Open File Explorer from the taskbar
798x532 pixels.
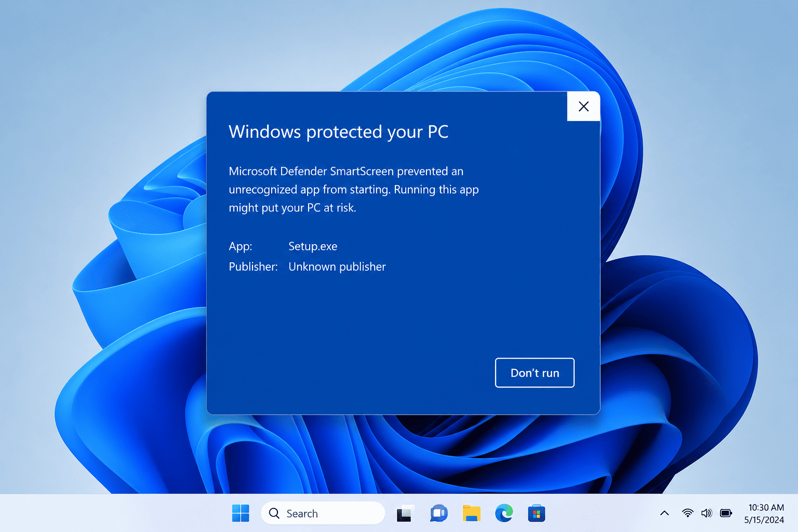pyautogui.click(x=471, y=513)
